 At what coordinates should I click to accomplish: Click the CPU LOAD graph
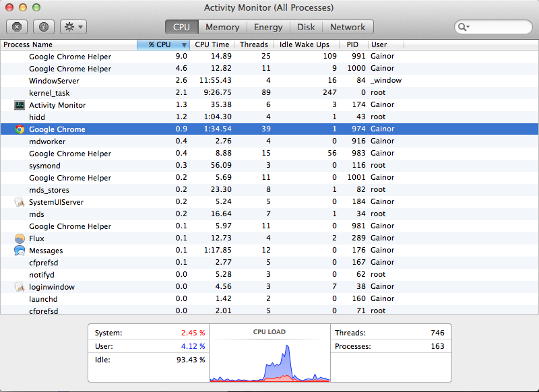pyautogui.click(x=269, y=360)
